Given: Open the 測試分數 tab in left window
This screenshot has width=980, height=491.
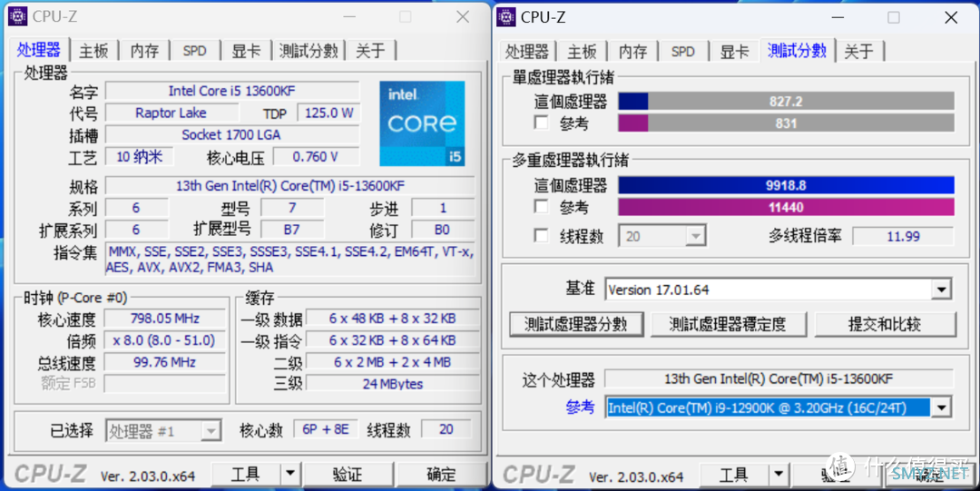Looking at the screenshot, I should (x=309, y=51).
